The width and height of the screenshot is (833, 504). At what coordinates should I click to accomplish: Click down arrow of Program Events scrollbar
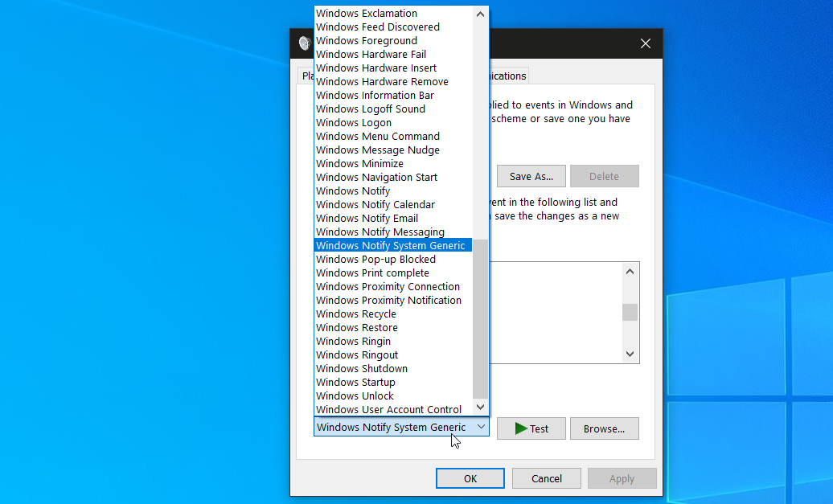630,354
